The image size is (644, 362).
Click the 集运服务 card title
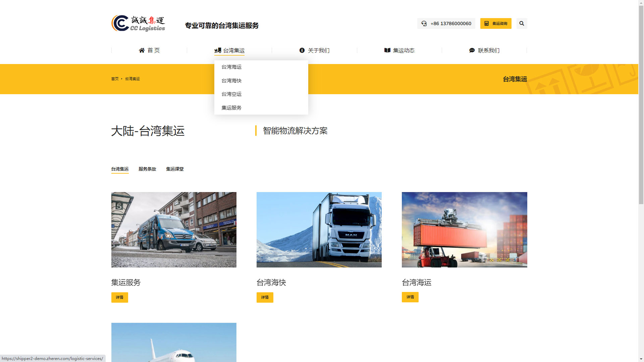coord(126,283)
